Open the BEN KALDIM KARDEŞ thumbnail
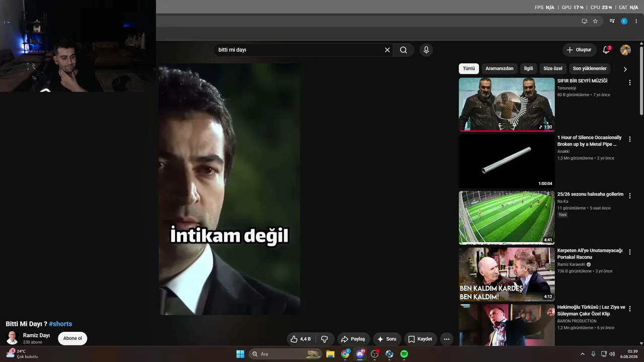Viewport: 644px width, 362px height. click(x=507, y=274)
